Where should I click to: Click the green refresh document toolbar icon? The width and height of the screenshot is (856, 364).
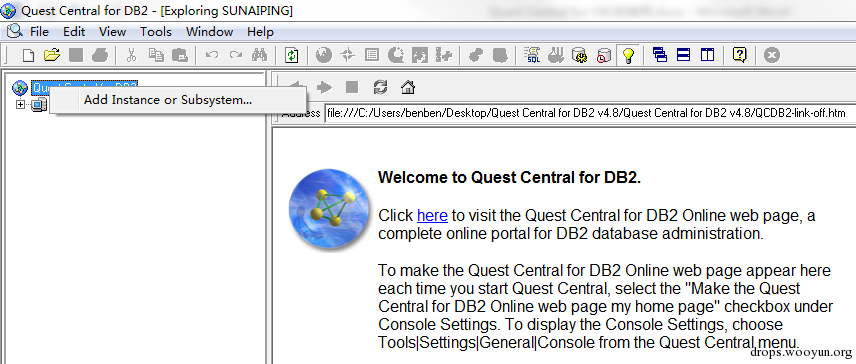click(x=293, y=55)
